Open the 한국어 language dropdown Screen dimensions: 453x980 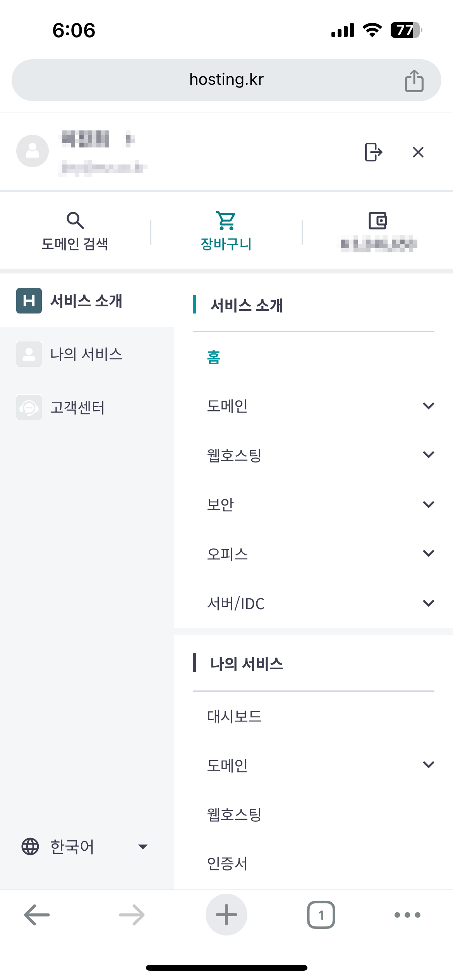pos(85,847)
